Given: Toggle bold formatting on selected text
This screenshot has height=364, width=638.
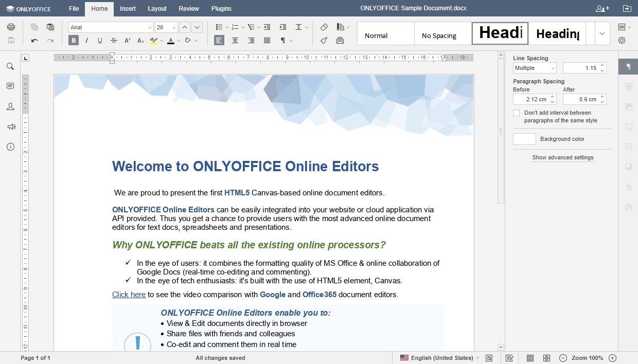Looking at the screenshot, I should click(x=74, y=40).
